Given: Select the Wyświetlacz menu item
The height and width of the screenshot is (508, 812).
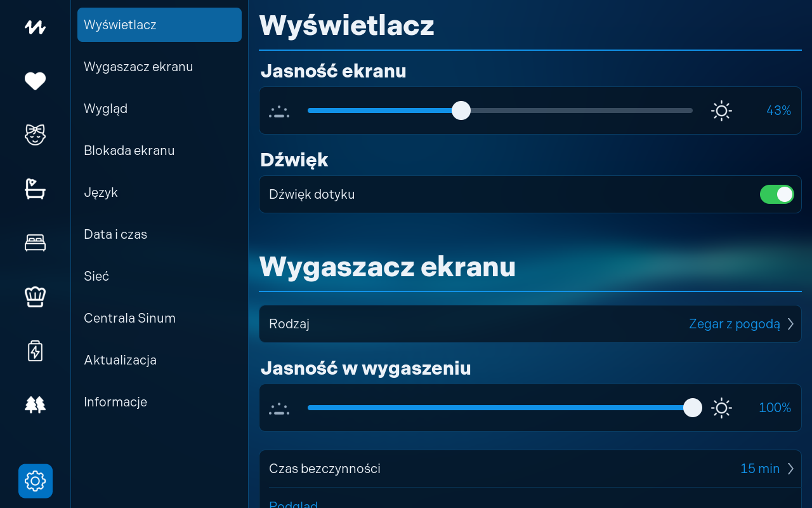Looking at the screenshot, I should pos(159,25).
